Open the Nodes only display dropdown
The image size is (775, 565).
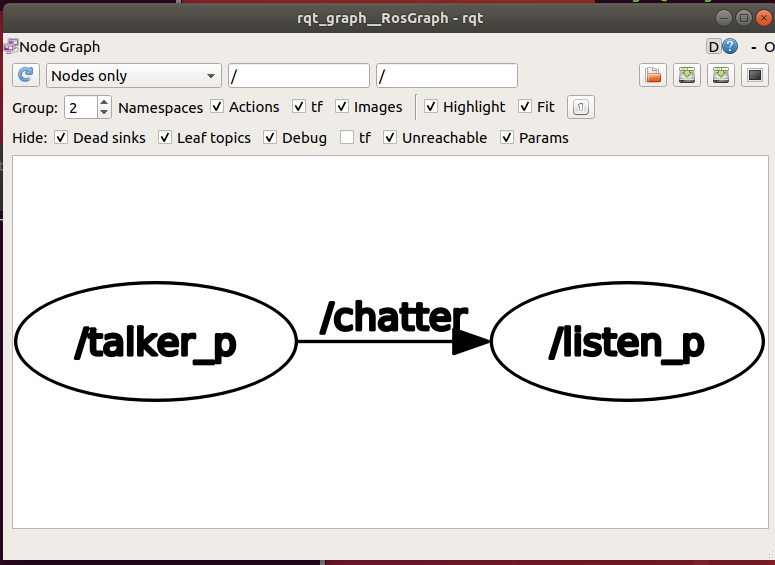pos(133,76)
